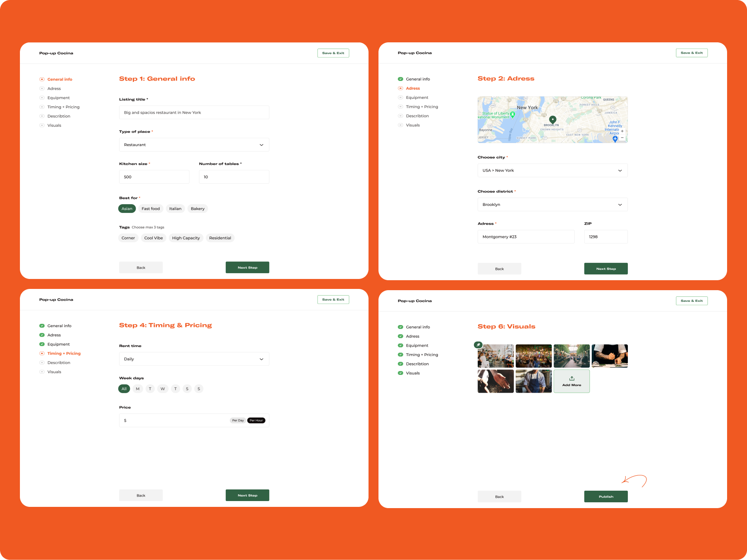Click green check icon next to General info in Step 2
747x560 pixels.
400,79
